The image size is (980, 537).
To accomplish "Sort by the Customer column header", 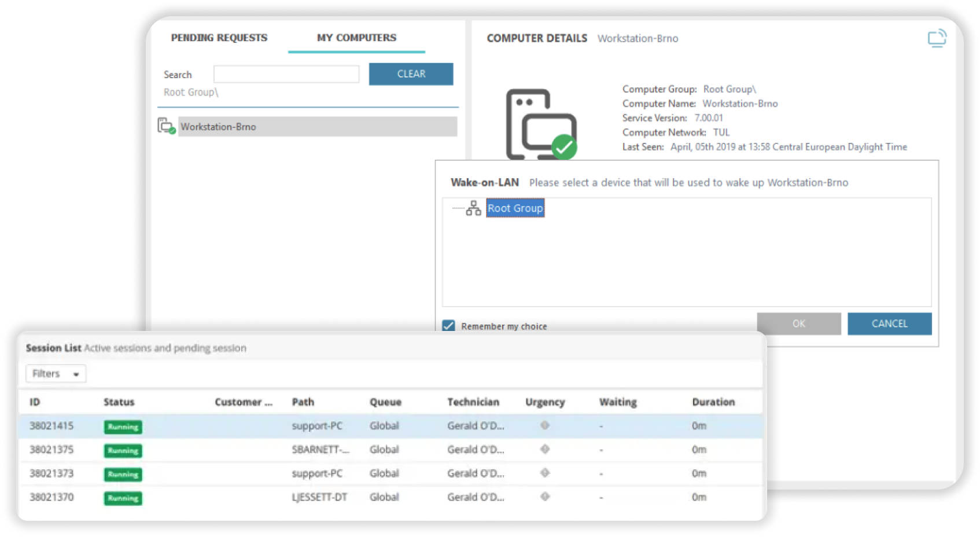I will coord(244,402).
